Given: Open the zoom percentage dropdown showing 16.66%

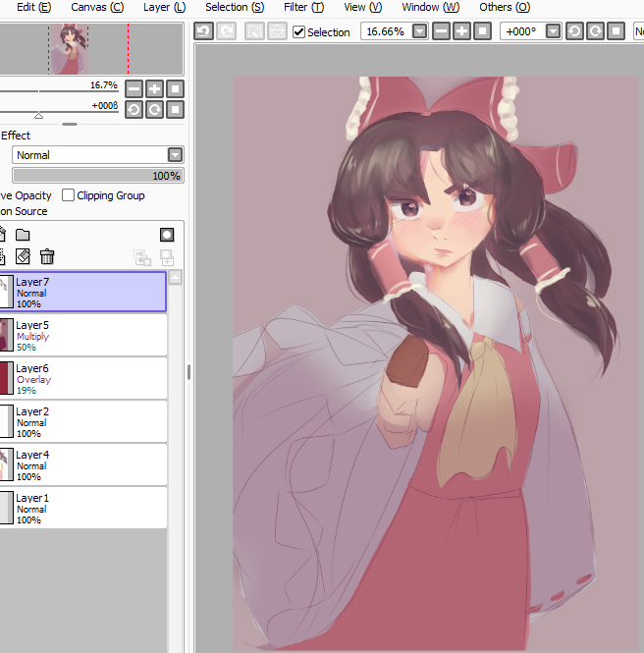Looking at the screenshot, I should tap(420, 31).
